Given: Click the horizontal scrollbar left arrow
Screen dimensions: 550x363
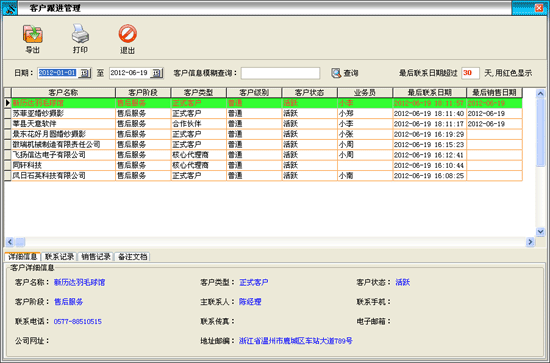Looking at the screenshot, I should [x=10, y=242].
